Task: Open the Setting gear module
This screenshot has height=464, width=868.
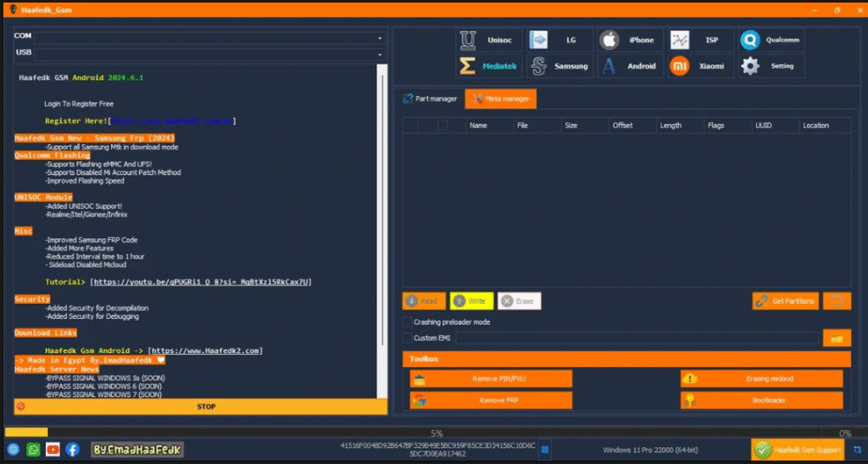Action: (771, 66)
